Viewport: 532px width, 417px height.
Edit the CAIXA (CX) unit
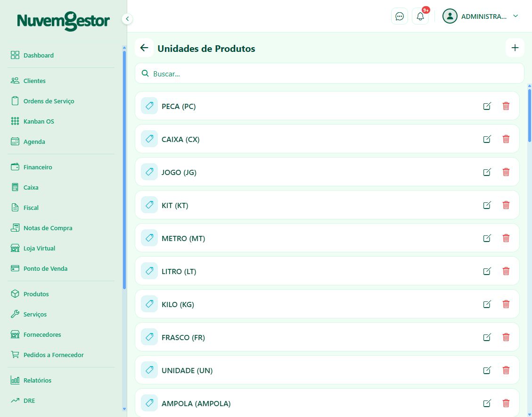487,139
